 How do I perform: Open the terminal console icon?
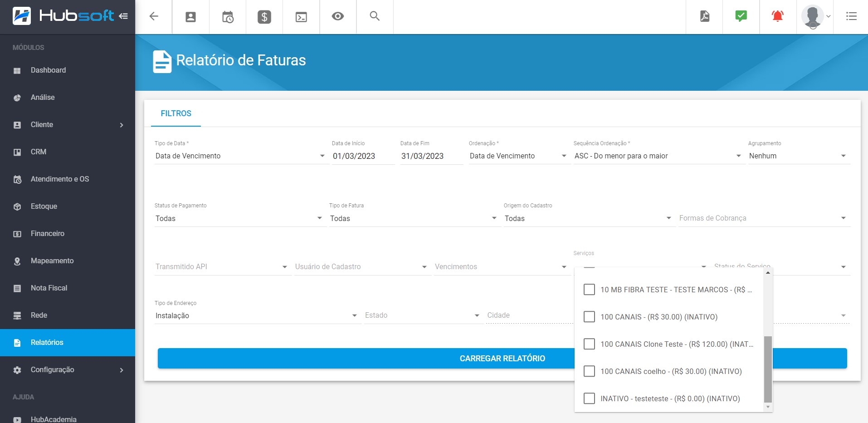coord(301,17)
